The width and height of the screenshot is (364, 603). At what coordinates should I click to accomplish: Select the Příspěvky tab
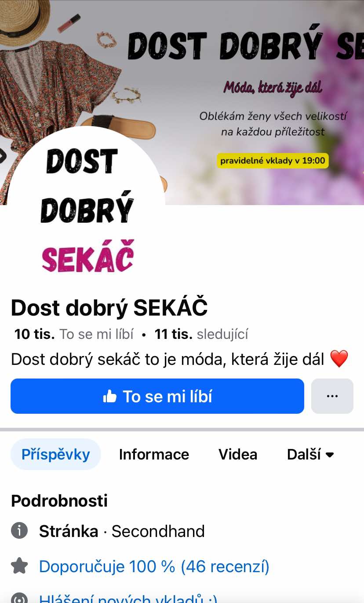56,454
